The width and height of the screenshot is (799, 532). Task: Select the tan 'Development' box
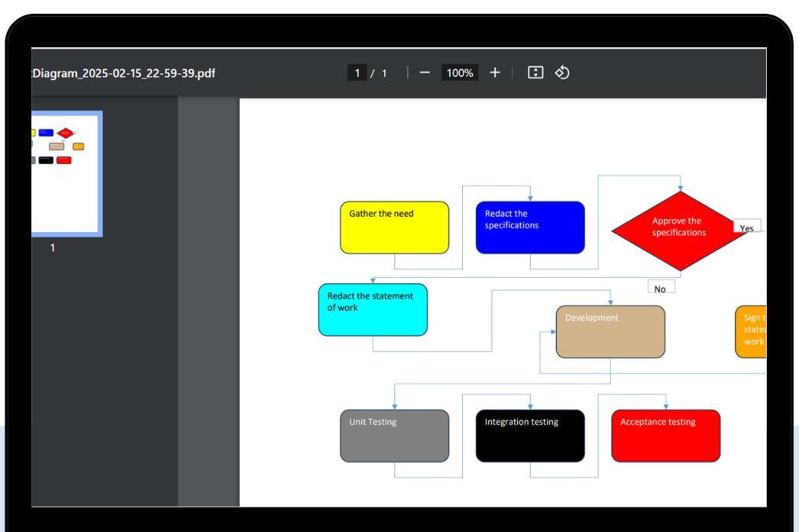[x=610, y=330]
